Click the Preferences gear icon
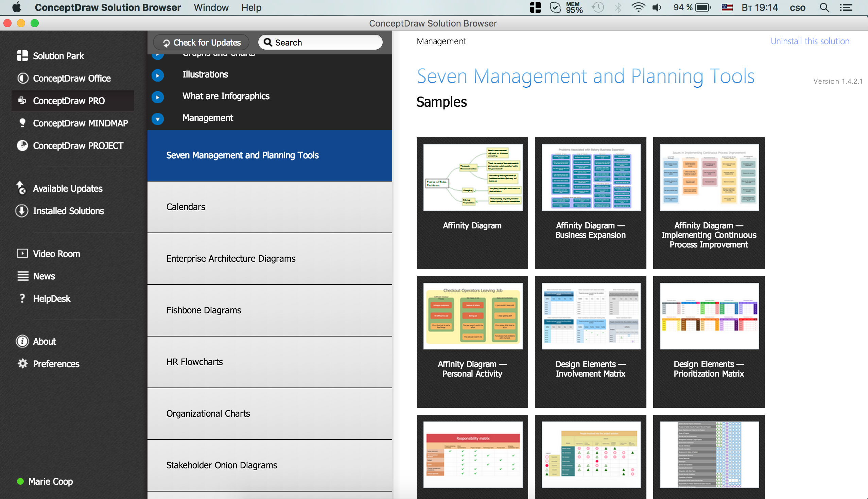Screen dimensions: 868x499 (23, 363)
